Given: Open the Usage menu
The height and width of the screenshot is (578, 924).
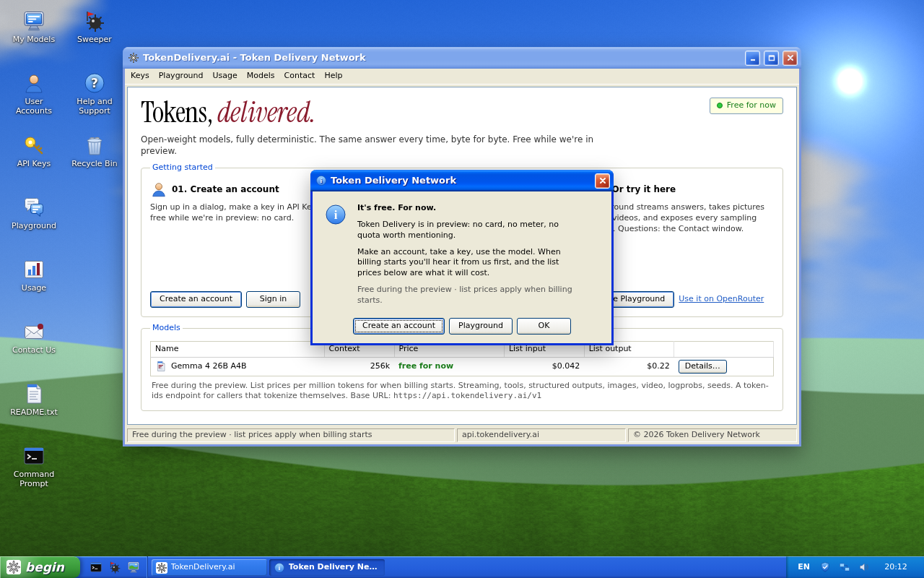Looking at the screenshot, I should pos(225,76).
